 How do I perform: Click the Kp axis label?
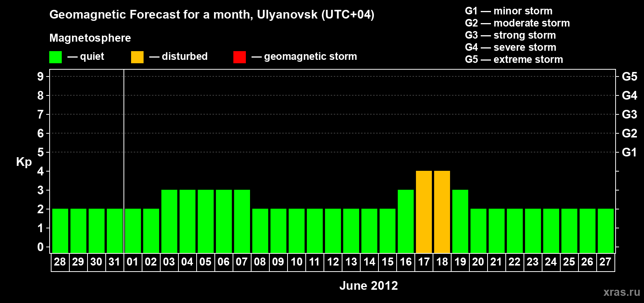[24, 162]
